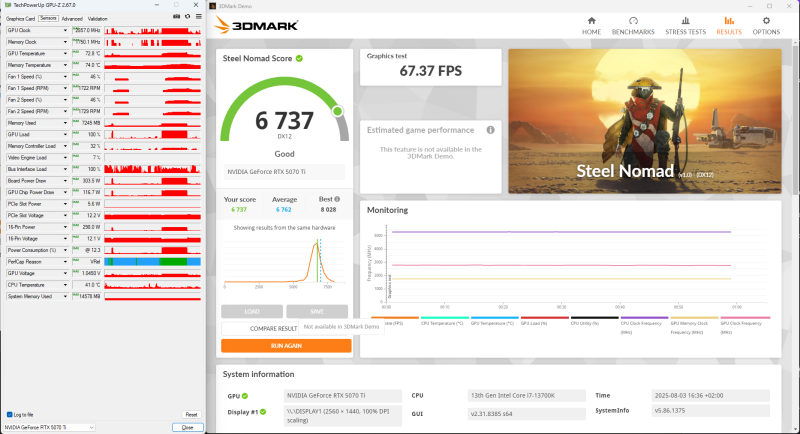Open the GPU Clock sensor dropdown
The image size is (800, 434).
[65, 31]
